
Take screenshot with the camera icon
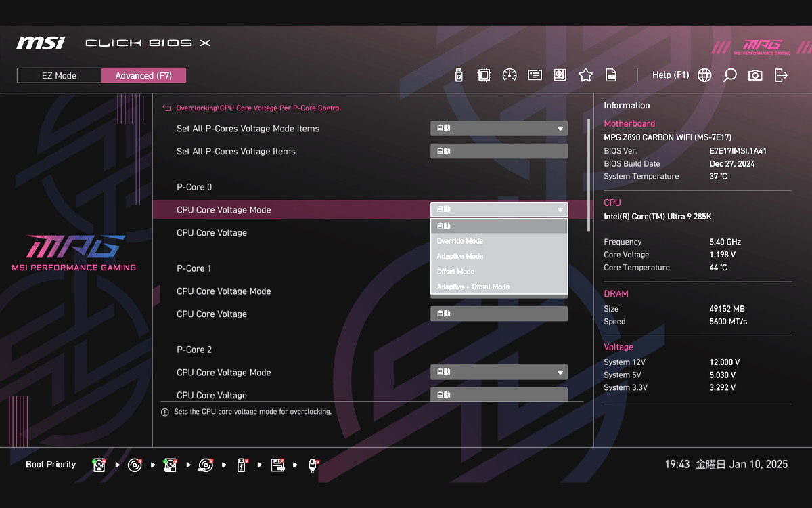755,75
